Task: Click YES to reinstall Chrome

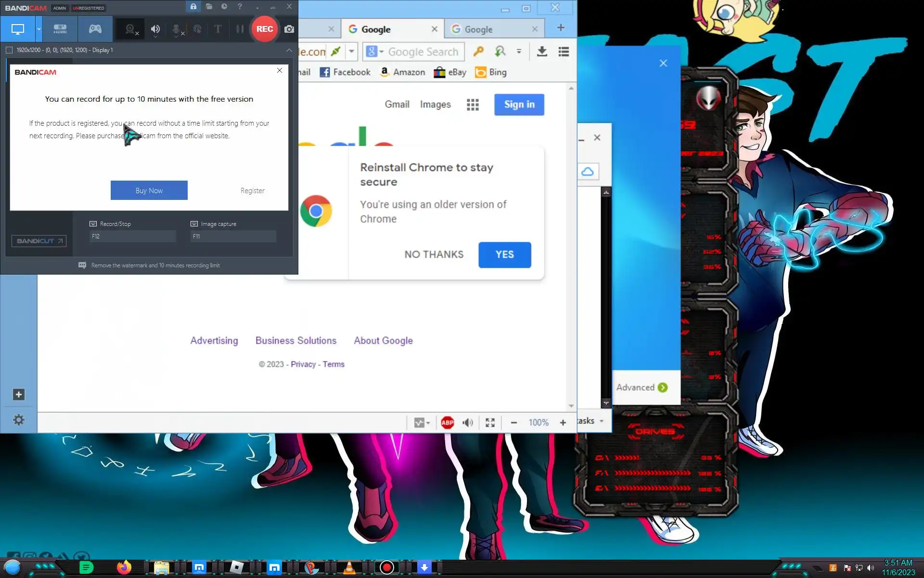Action: tap(504, 255)
